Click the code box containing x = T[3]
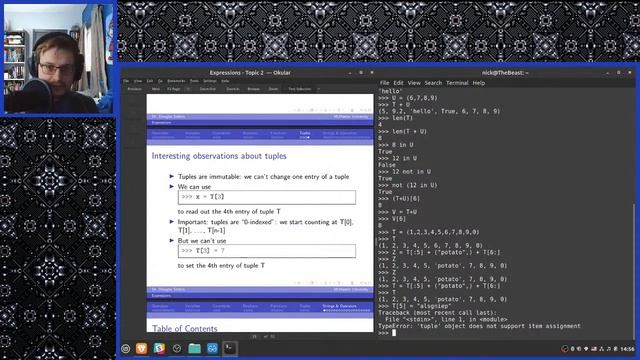 (267, 197)
